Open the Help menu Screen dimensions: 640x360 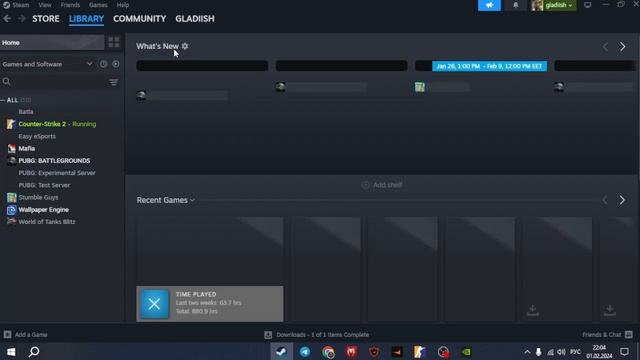[x=123, y=5]
